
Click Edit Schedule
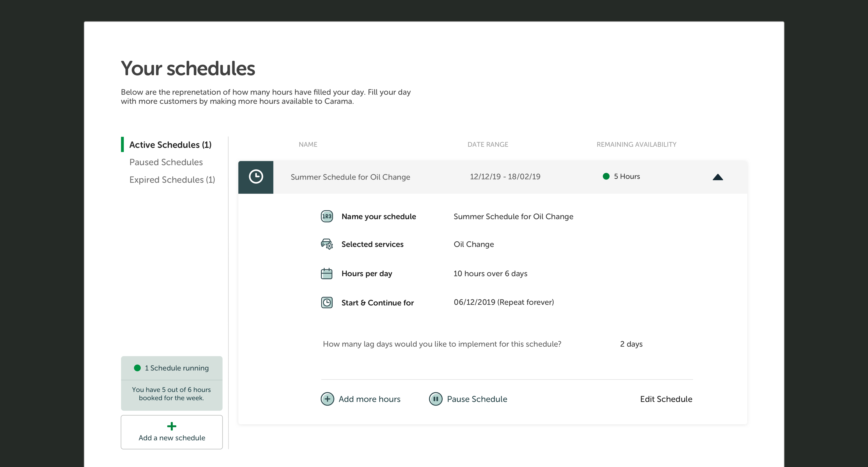(666, 399)
